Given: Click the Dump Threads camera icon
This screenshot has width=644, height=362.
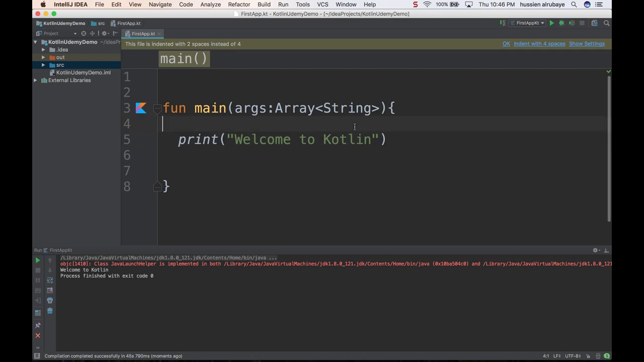Looking at the screenshot, I should click(38, 291).
